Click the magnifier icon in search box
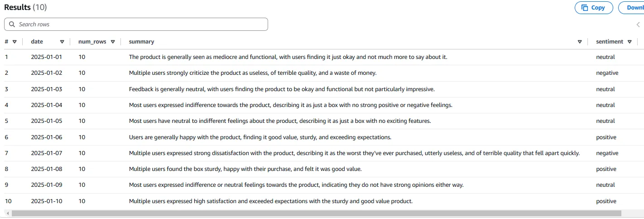Image resolution: width=644 pixels, height=219 pixels. 12,24
